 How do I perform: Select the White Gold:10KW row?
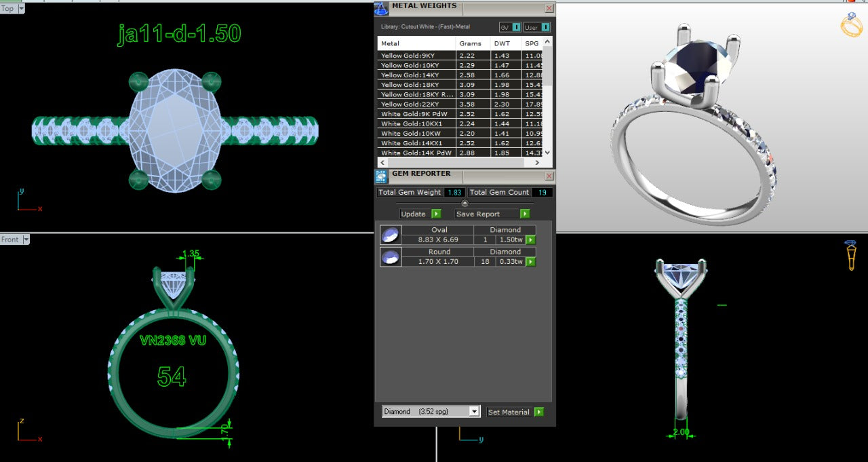460,134
